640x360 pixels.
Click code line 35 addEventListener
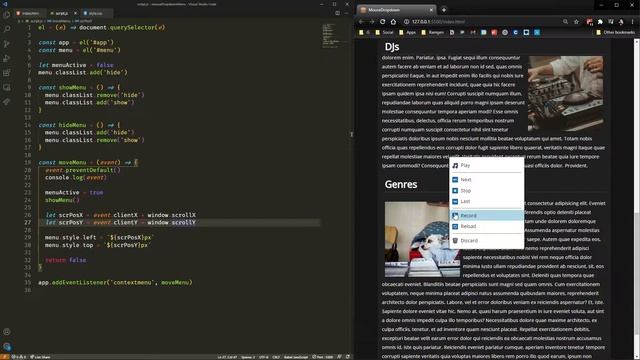tap(115, 282)
